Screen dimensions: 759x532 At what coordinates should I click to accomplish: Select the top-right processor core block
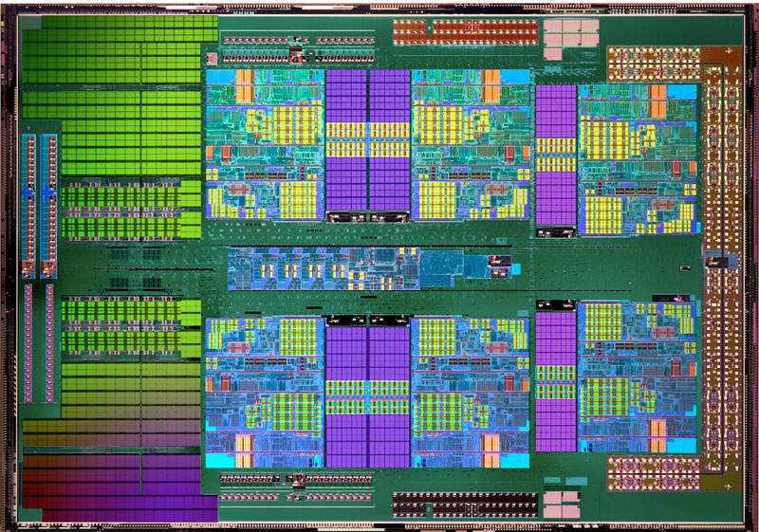pyautogui.click(x=638, y=159)
